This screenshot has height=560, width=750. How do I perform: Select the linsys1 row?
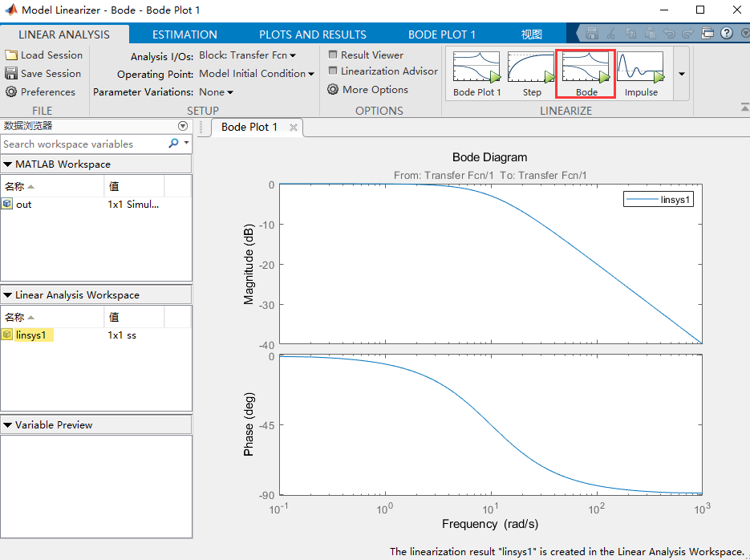click(95, 335)
